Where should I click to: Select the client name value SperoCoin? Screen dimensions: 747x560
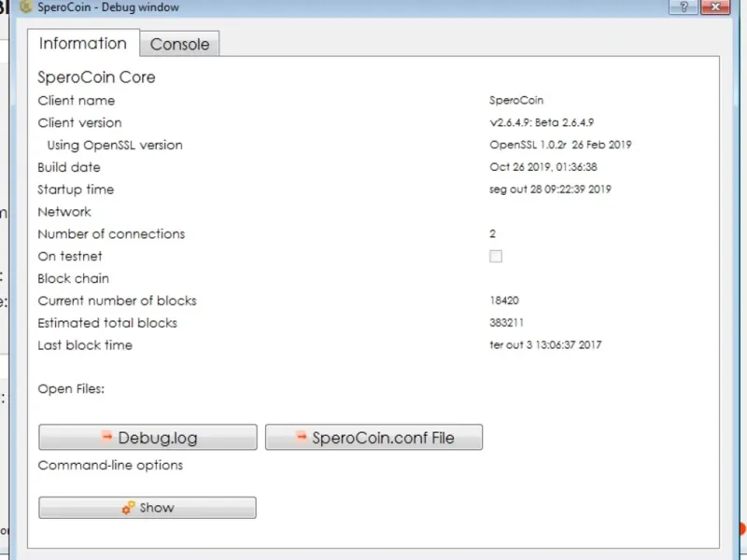click(x=516, y=101)
